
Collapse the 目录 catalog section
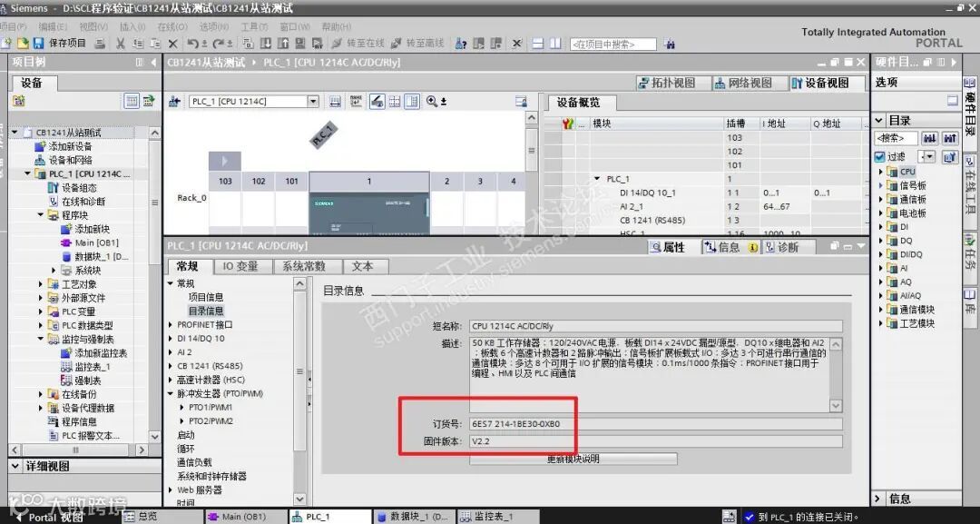coord(879,120)
